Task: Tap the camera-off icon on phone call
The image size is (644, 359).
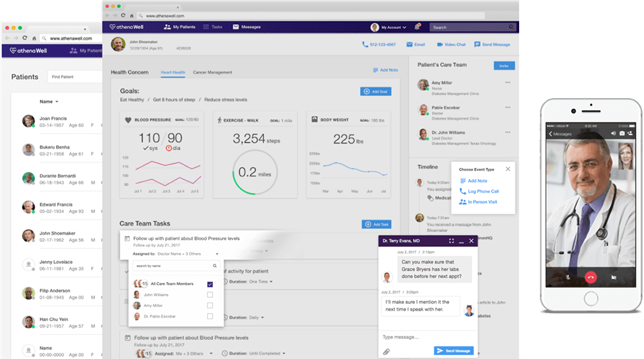Action: 614,277
